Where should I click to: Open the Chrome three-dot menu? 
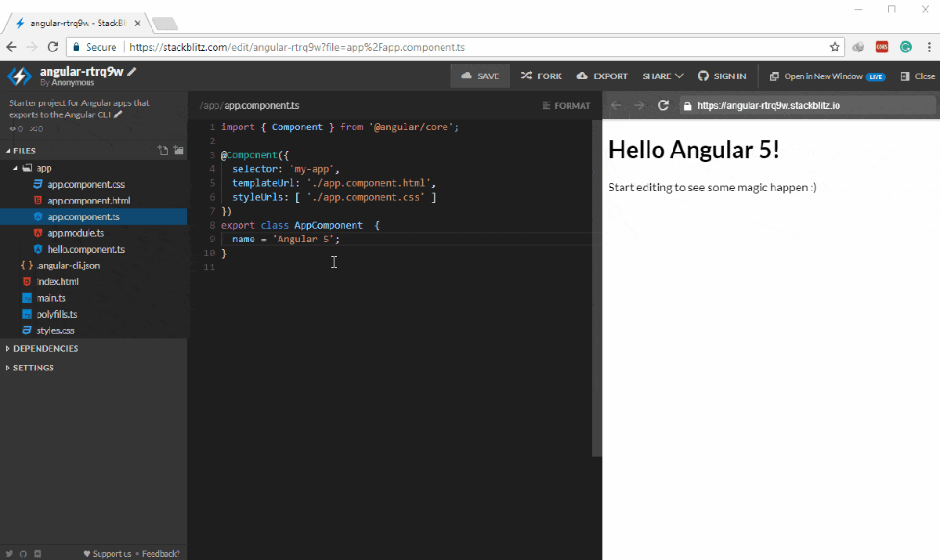pos(927,47)
